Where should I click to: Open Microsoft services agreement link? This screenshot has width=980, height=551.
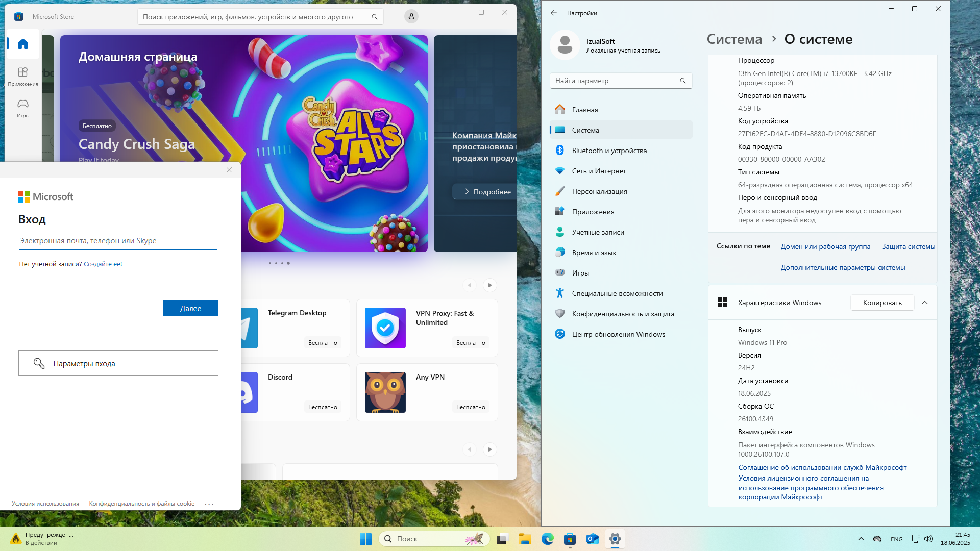pos(822,467)
